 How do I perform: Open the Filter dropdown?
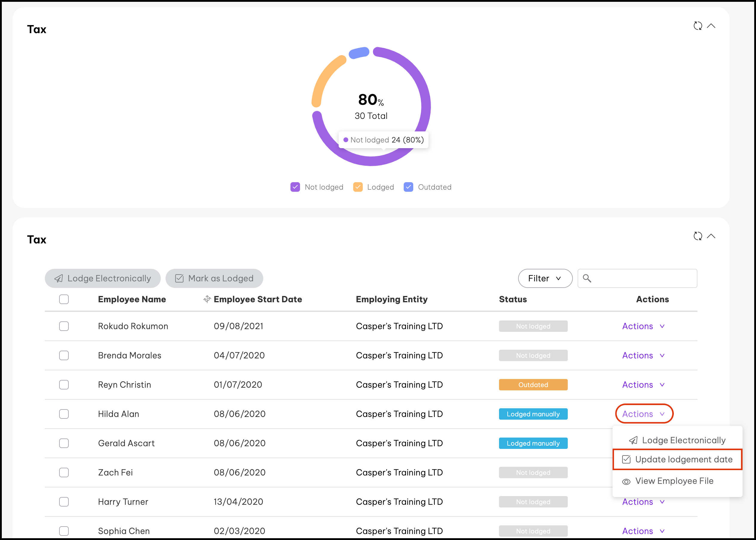click(x=545, y=278)
